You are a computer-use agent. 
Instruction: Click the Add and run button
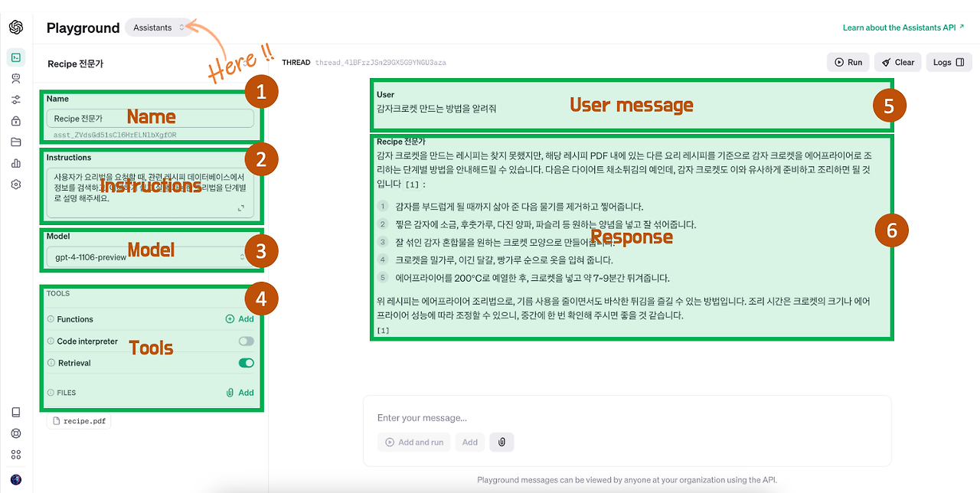pyautogui.click(x=414, y=442)
